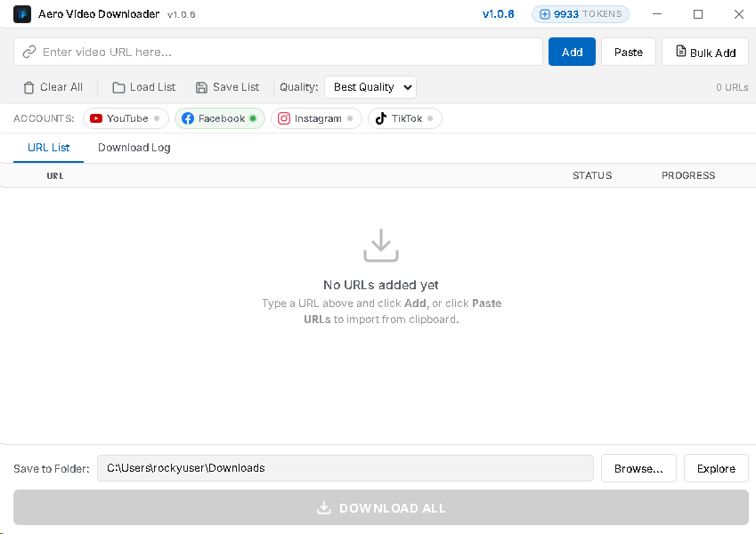This screenshot has width=756, height=534.
Task: Click the ACCOUNTS: label
Action: 44,118
